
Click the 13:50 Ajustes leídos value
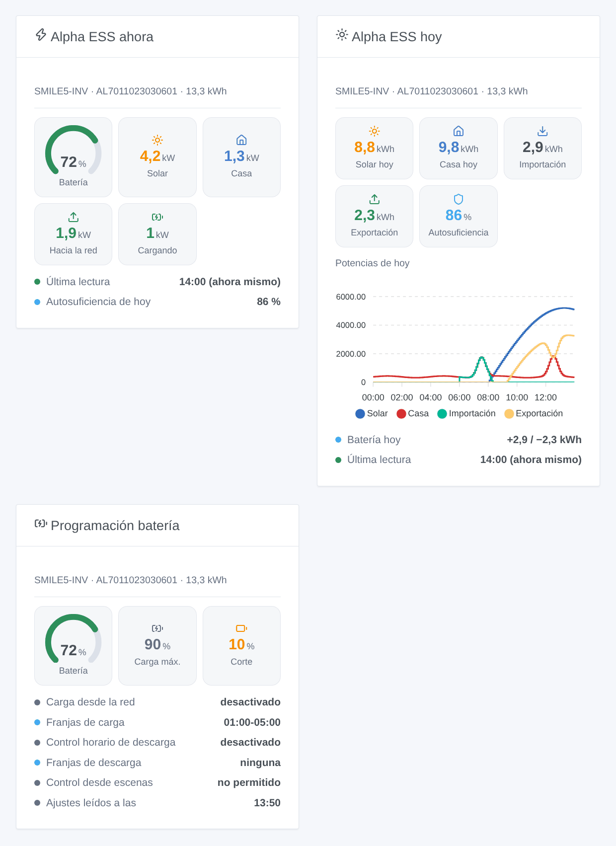tap(267, 803)
